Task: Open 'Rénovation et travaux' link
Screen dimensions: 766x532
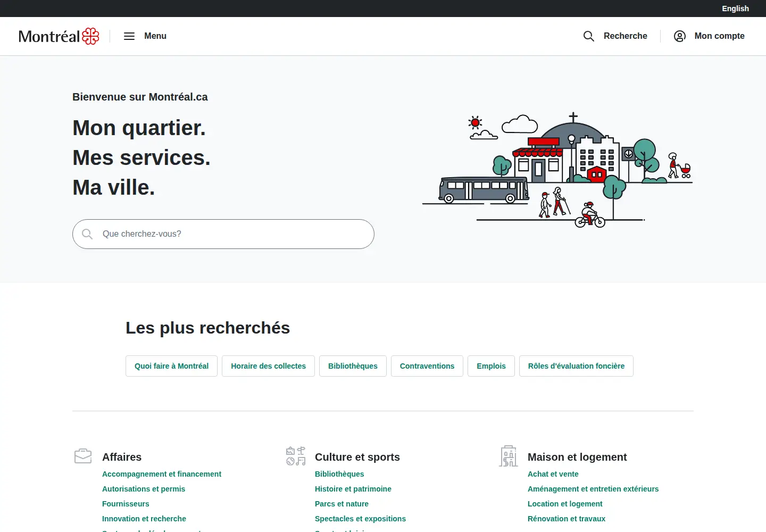Action: coord(567,519)
